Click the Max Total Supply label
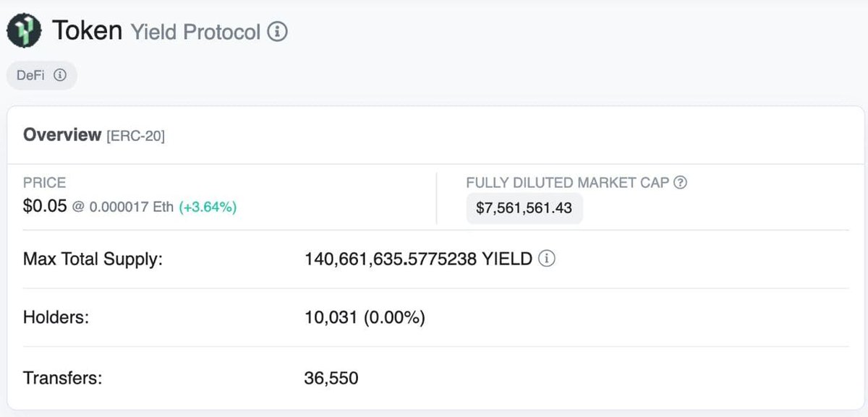This screenshot has width=868, height=417. click(93, 259)
